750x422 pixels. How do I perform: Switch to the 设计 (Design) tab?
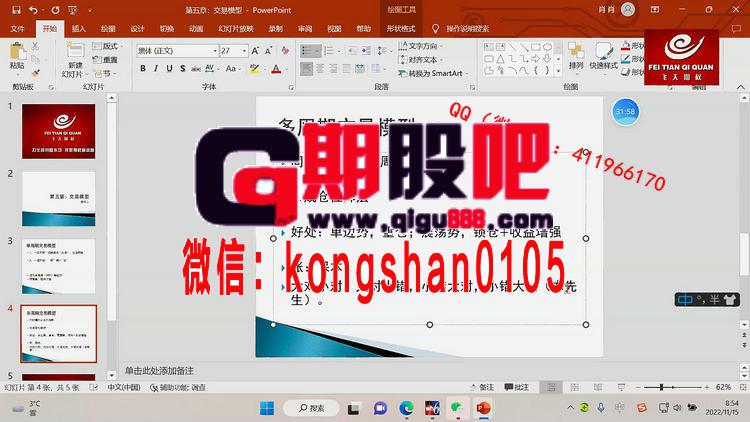pos(137,29)
